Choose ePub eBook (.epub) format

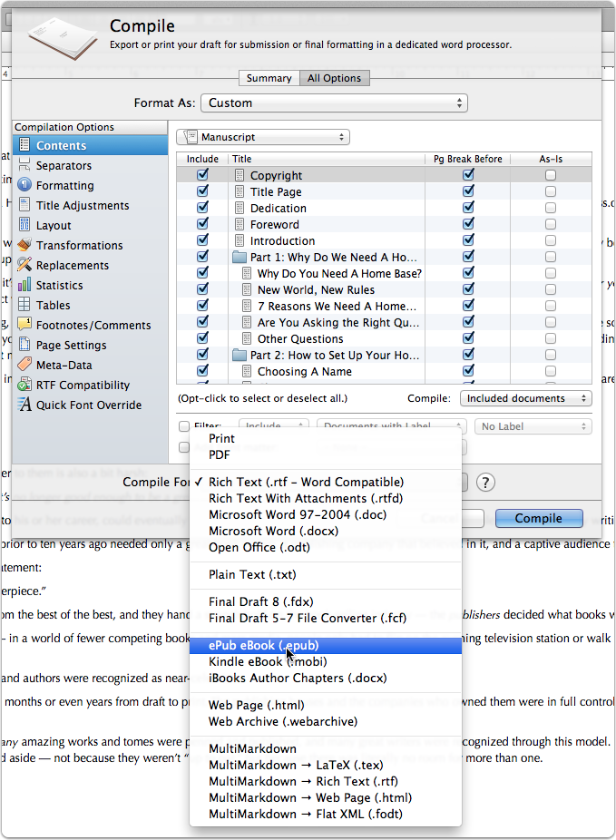pos(326,646)
